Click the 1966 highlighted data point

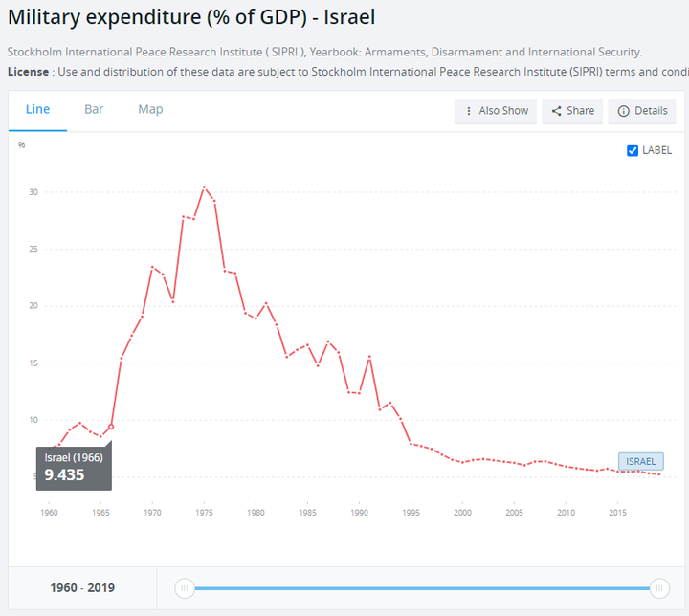tap(111, 427)
